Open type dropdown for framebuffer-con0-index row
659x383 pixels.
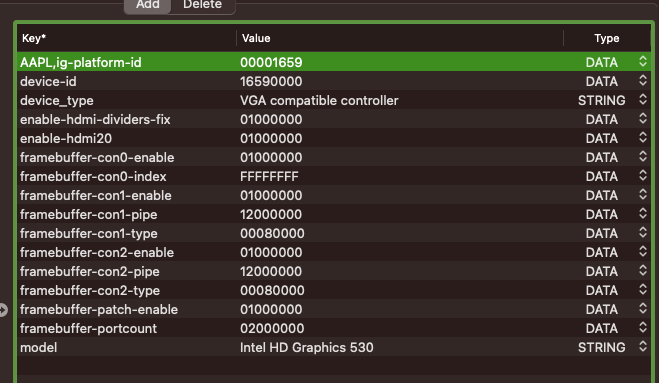(x=643, y=175)
